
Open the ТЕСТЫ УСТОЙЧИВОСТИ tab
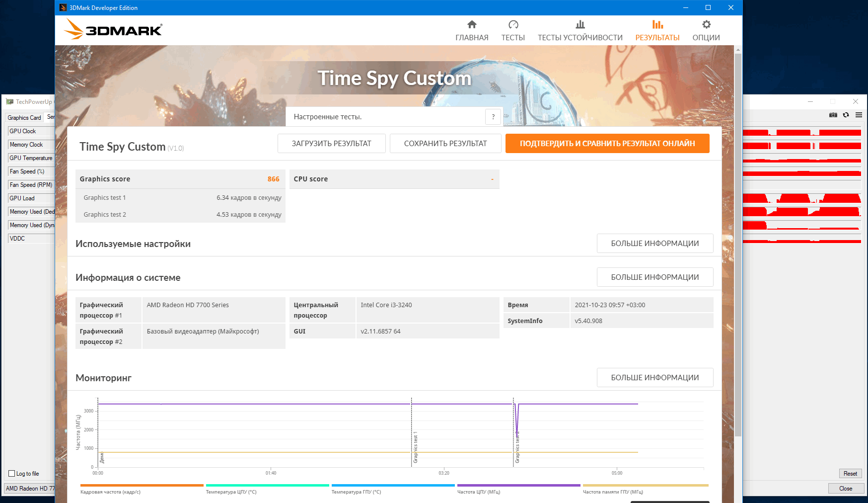pyautogui.click(x=580, y=31)
